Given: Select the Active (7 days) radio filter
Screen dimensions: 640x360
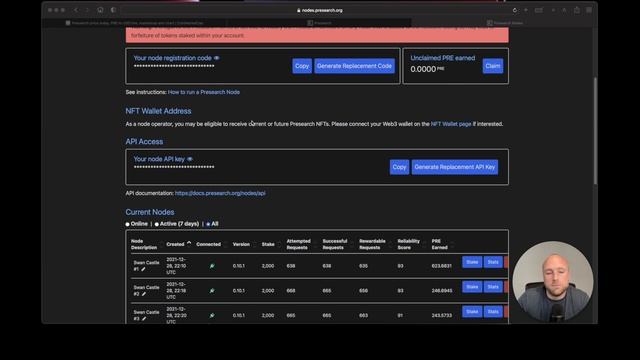Looking at the screenshot, I should (x=157, y=224).
